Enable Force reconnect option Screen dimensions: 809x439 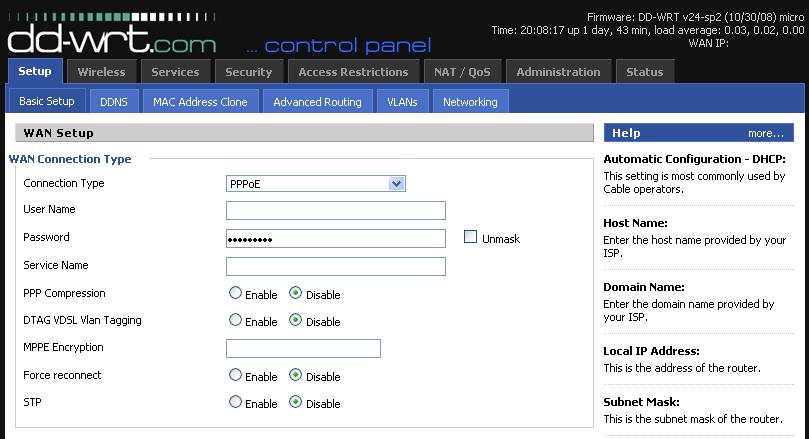(x=235, y=375)
